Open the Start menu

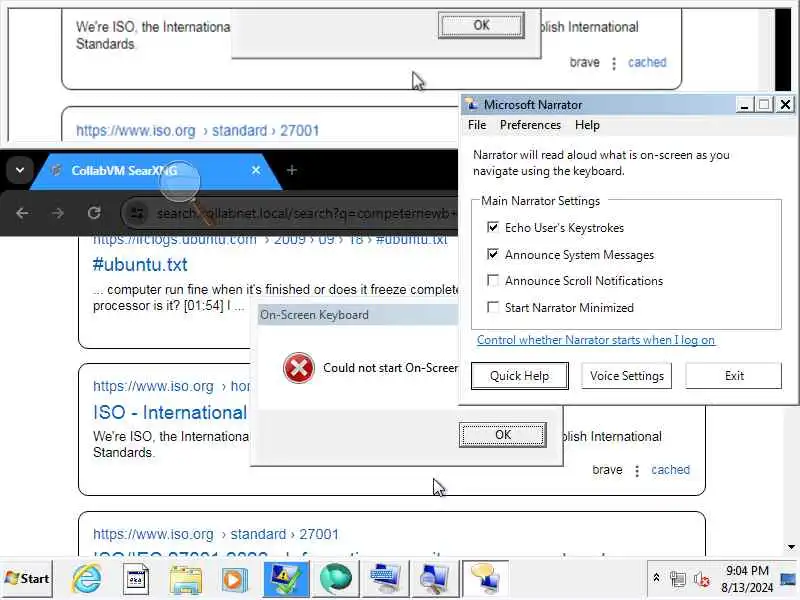(27, 579)
